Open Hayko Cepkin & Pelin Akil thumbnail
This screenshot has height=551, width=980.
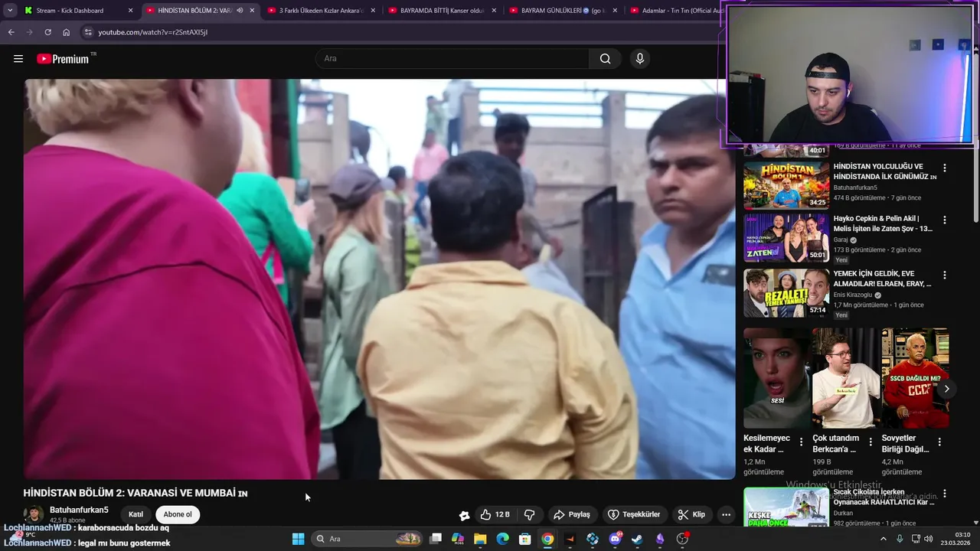point(786,238)
